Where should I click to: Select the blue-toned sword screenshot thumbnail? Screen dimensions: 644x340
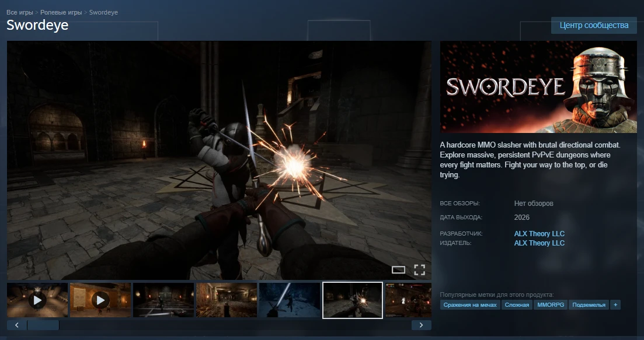point(290,300)
